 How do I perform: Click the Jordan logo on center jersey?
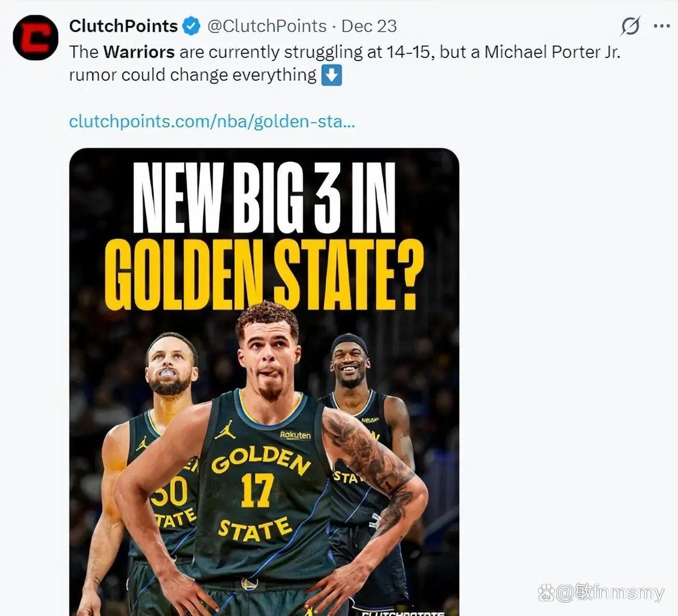pyautogui.click(x=225, y=430)
